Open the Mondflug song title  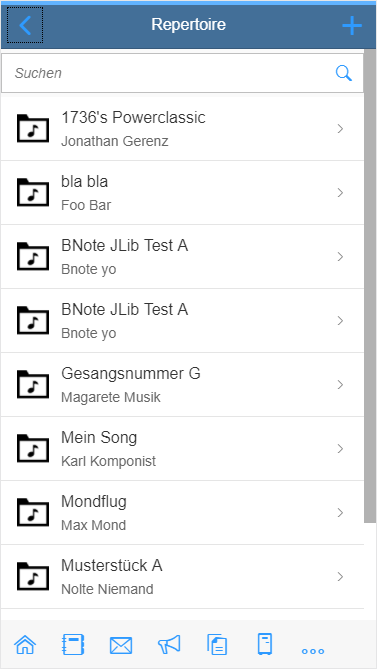click(94, 501)
